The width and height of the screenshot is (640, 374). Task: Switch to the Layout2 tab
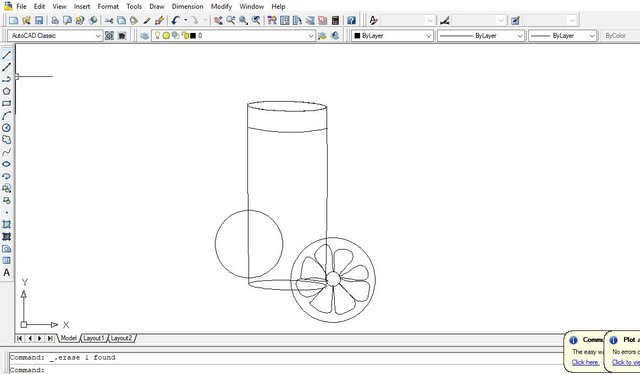pyautogui.click(x=122, y=338)
